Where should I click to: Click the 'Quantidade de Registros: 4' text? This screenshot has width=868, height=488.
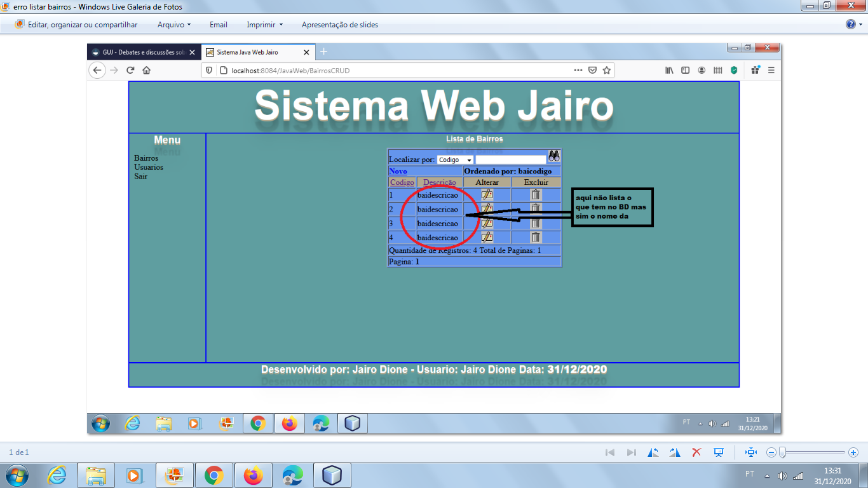433,250
